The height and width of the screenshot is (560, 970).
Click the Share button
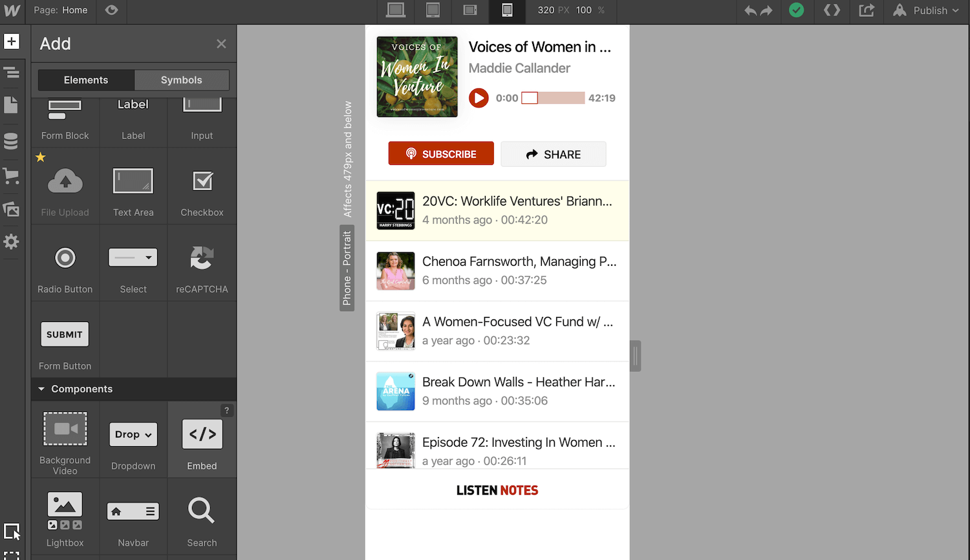pos(554,154)
